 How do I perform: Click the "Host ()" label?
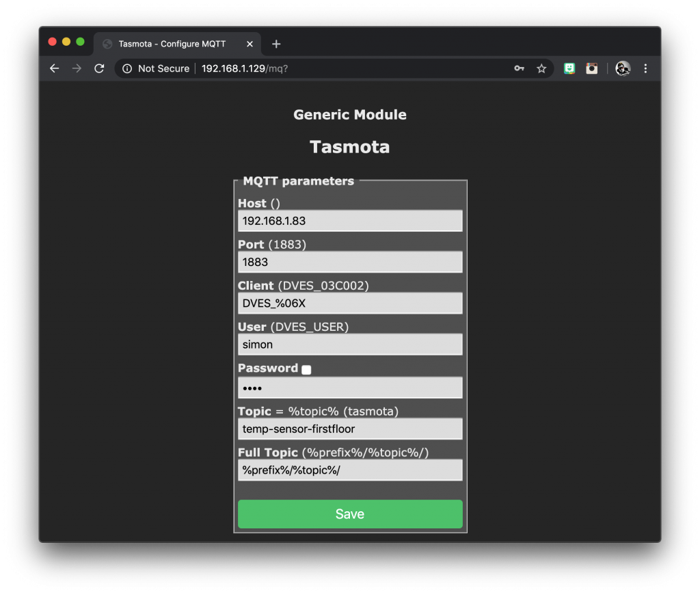259,204
